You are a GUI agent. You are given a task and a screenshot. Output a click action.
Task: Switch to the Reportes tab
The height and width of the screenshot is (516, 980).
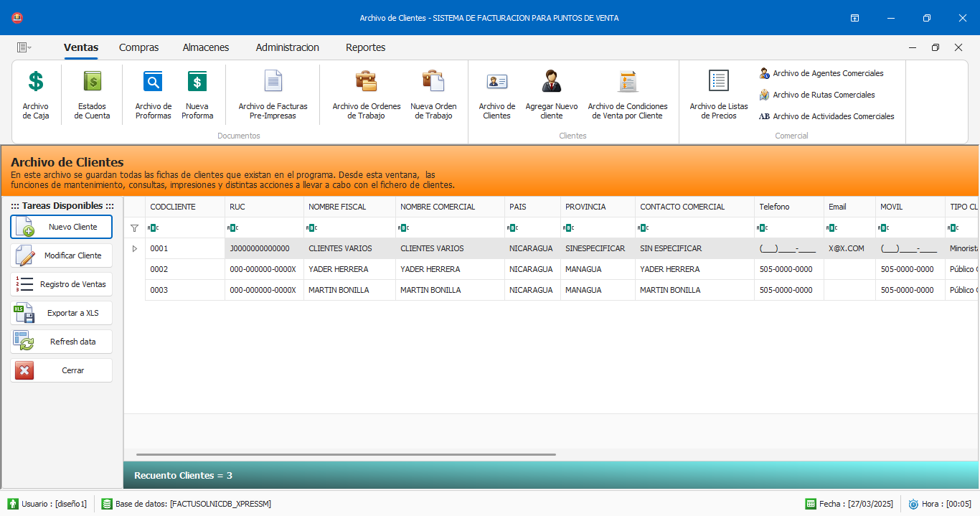tap(366, 47)
